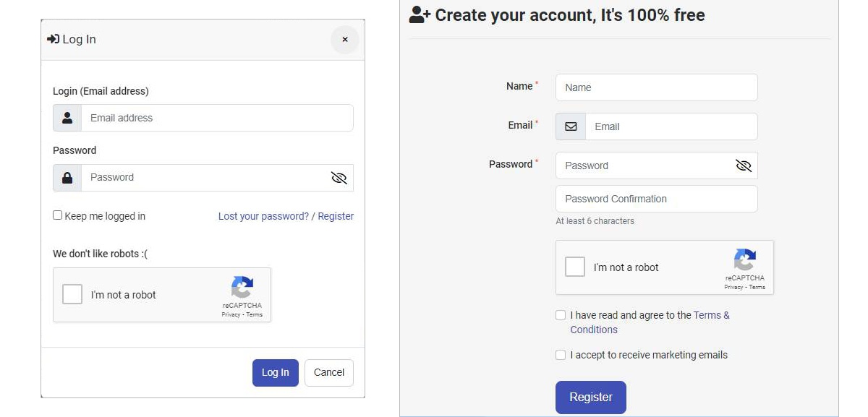Screen dimensions: 868x417
Task: Reveal the registration password via eye icon
Action: tap(743, 165)
